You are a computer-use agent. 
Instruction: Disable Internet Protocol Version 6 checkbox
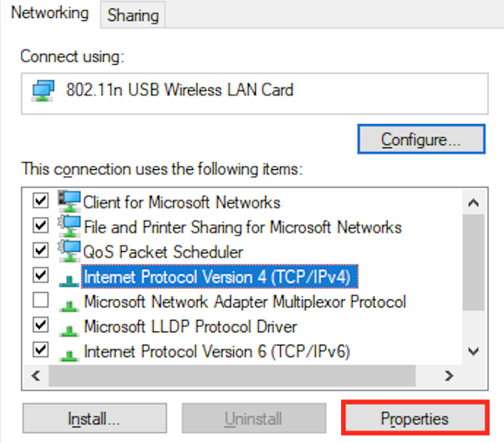41,350
